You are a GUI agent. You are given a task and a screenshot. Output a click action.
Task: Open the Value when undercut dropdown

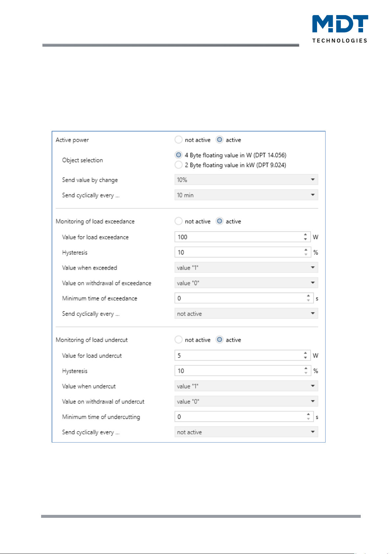point(246,386)
